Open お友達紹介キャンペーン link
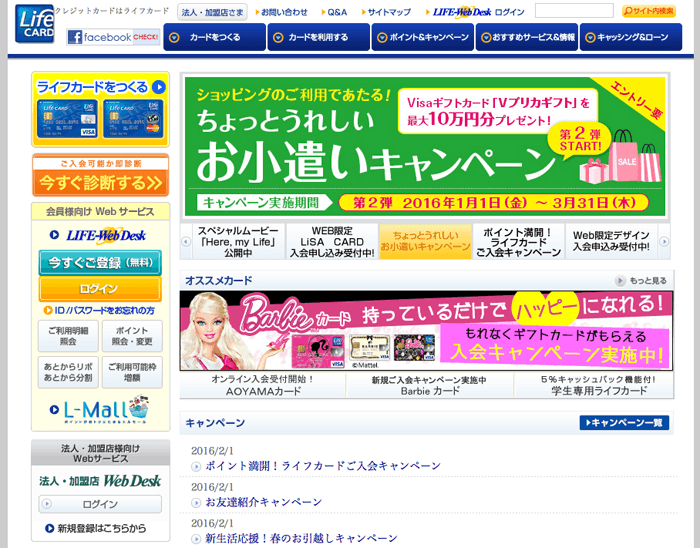Image resolution: width=700 pixels, height=548 pixels. [263, 502]
